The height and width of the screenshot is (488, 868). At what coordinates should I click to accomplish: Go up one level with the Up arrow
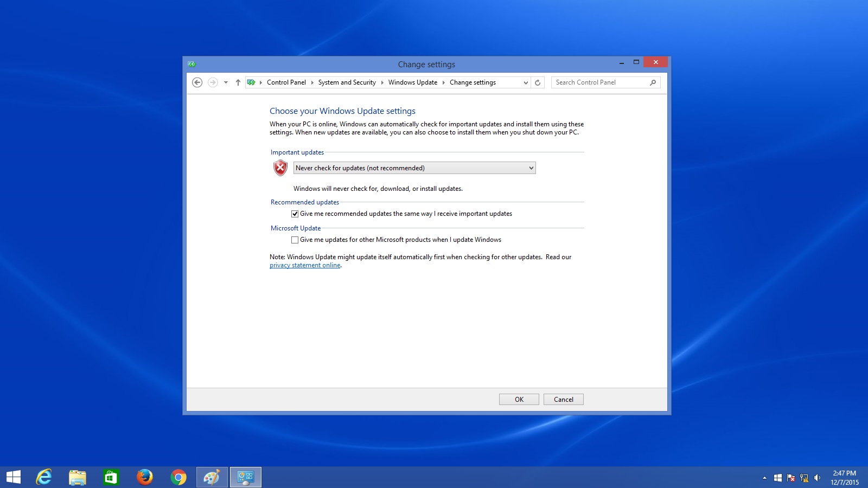(x=238, y=82)
